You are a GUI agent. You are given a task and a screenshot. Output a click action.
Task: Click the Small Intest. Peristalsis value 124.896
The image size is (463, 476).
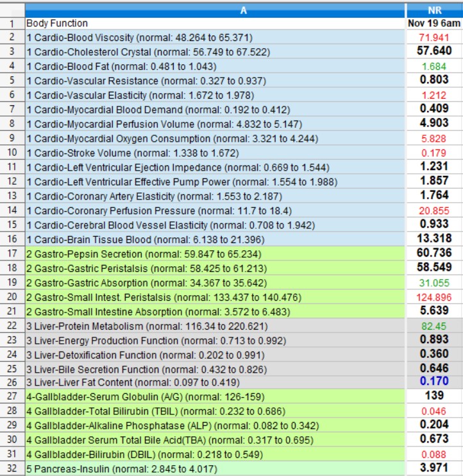434,297
